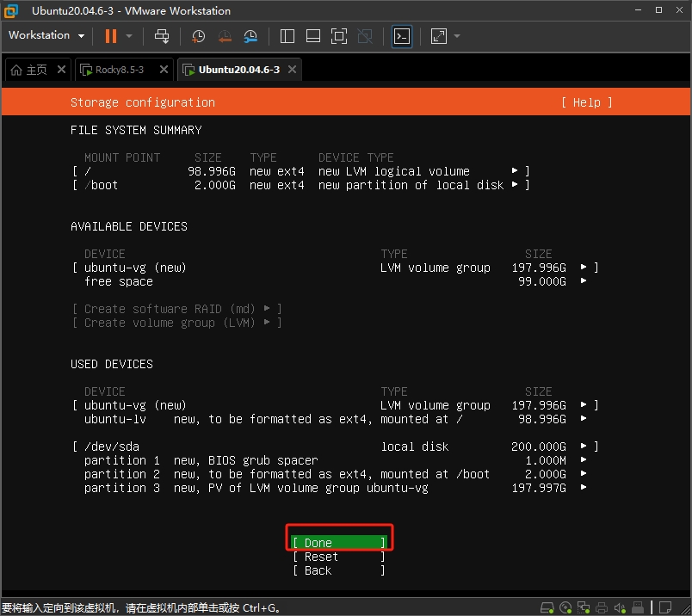Viewport: 692px width, 616px height.
Task: Click the VMware Workstation title icon
Action: tap(11, 11)
